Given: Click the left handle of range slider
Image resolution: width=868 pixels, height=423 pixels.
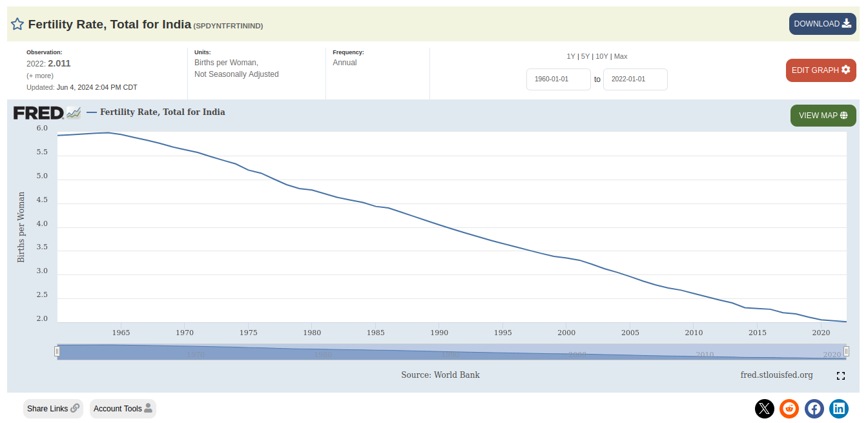Looking at the screenshot, I should (x=57, y=351).
